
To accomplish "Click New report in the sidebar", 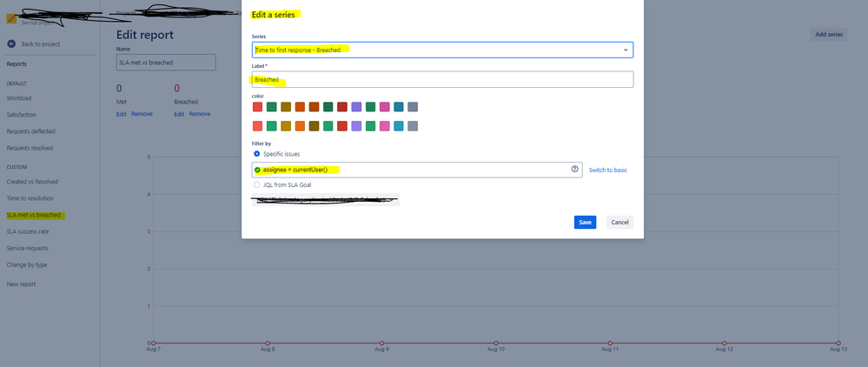I will (21, 284).
